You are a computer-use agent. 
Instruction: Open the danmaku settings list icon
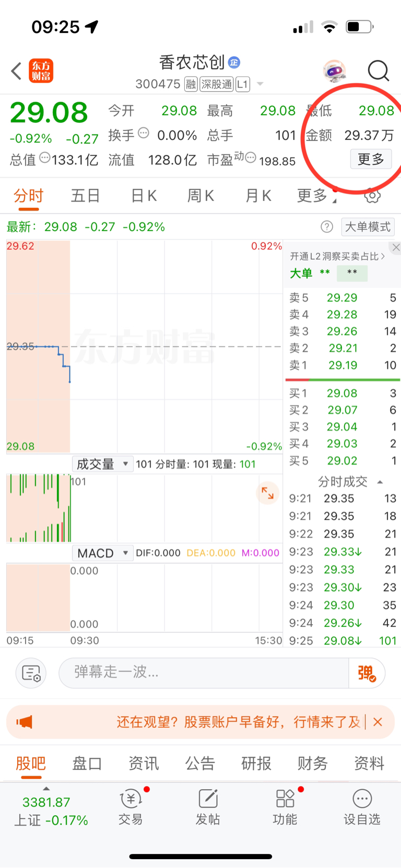tap(31, 673)
